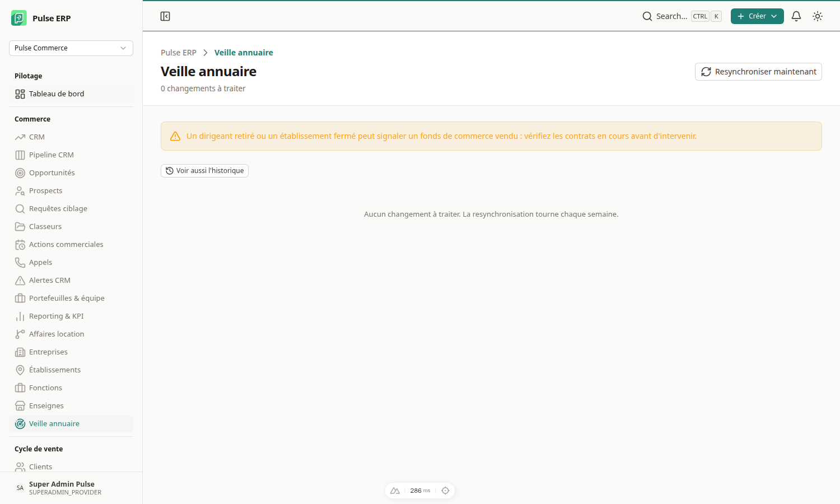Click the Alertes CRM warning icon
The width and height of the screenshot is (840, 504).
[20, 281]
